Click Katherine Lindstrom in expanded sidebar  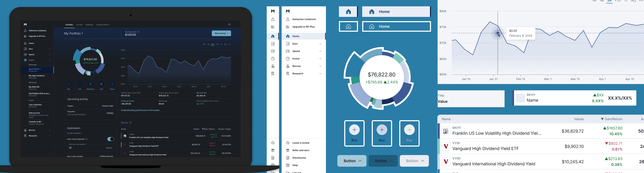[x=304, y=19]
